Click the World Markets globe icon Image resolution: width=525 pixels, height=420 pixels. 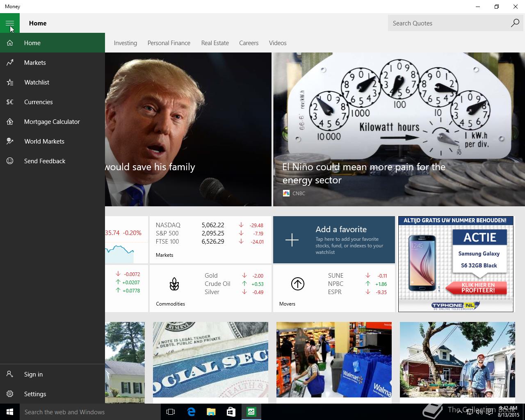pyautogui.click(x=10, y=141)
